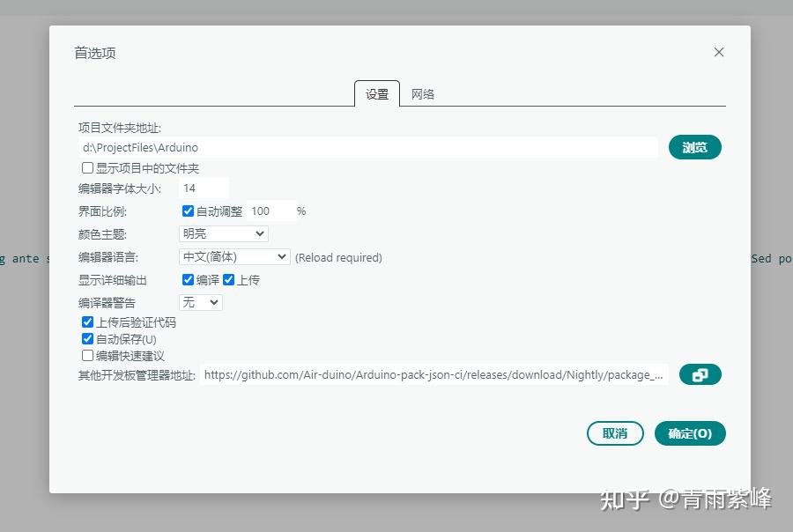Click the editor font size field showing 14
Viewport: 793px width, 532px height.
click(x=203, y=188)
